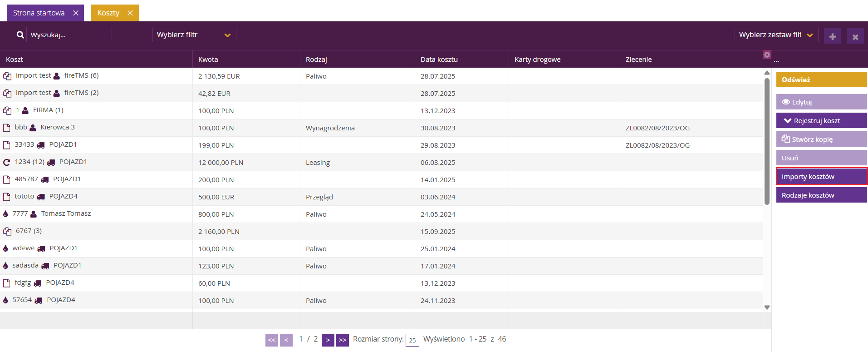The height and width of the screenshot is (352, 868).
Task: Click the Leasing cost type cell
Action: click(318, 163)
